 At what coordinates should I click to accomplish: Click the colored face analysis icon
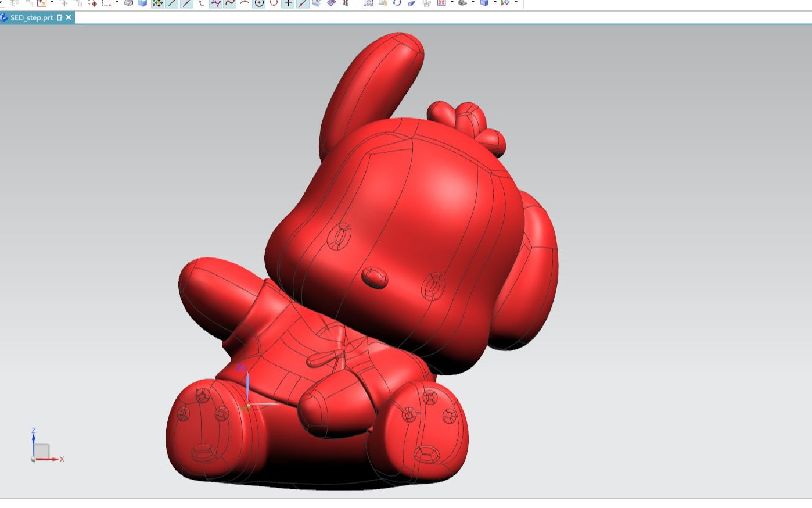tap(505, 3)
